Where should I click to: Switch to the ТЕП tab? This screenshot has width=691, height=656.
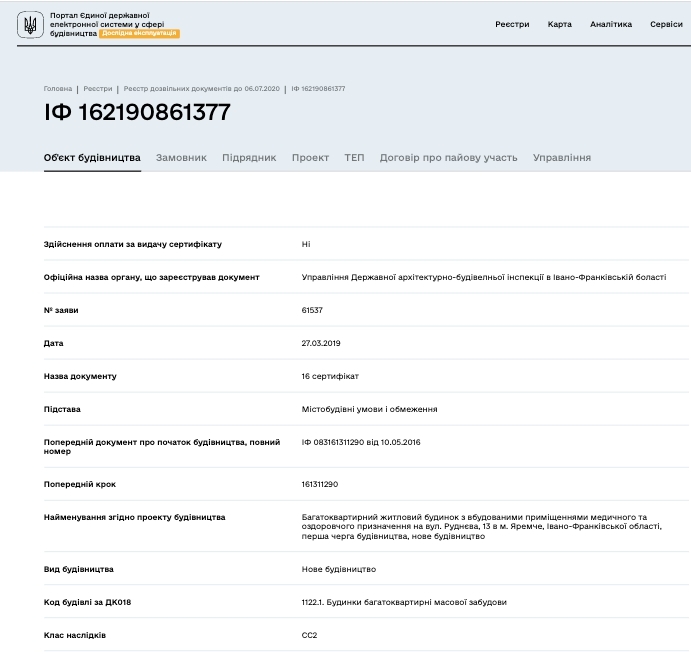click(x=354, y=158)
